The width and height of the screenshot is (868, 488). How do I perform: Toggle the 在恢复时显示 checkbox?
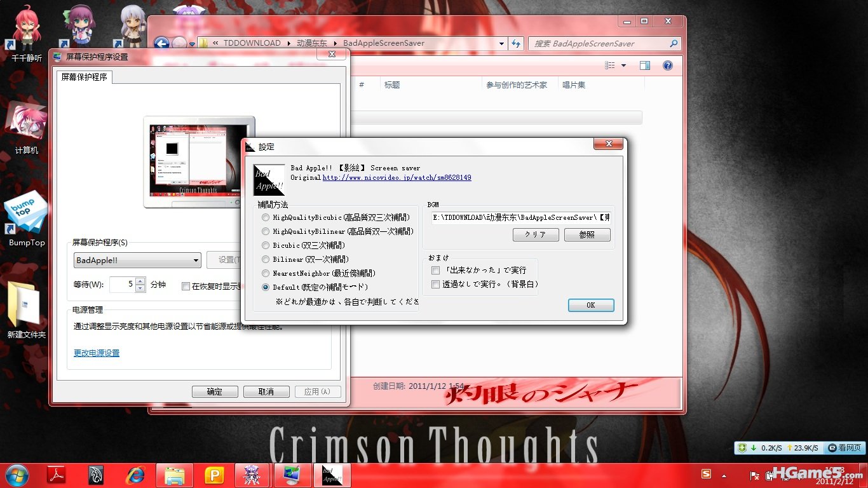click(186, 286)
